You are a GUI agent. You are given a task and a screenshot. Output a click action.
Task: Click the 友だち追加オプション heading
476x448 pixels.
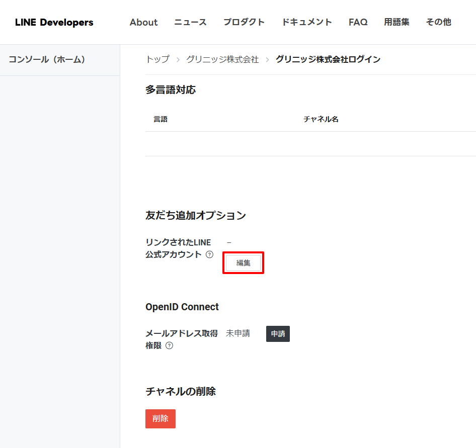(x=196, y=215)
